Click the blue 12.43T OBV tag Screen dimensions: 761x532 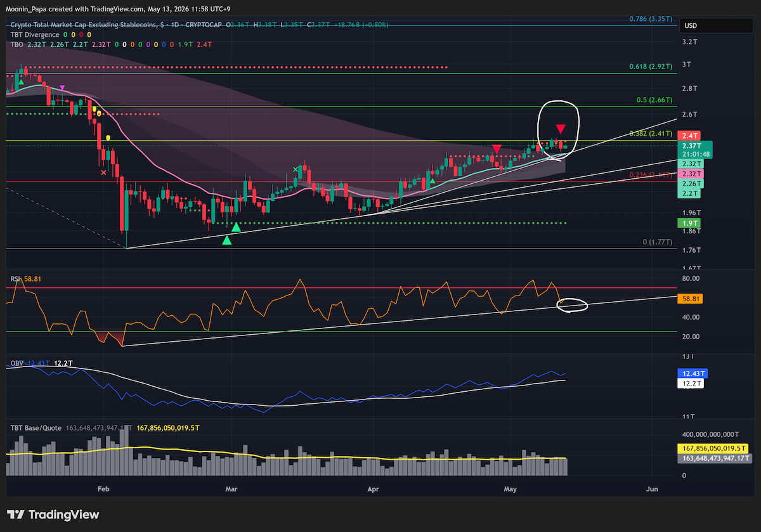click(691, 374)
